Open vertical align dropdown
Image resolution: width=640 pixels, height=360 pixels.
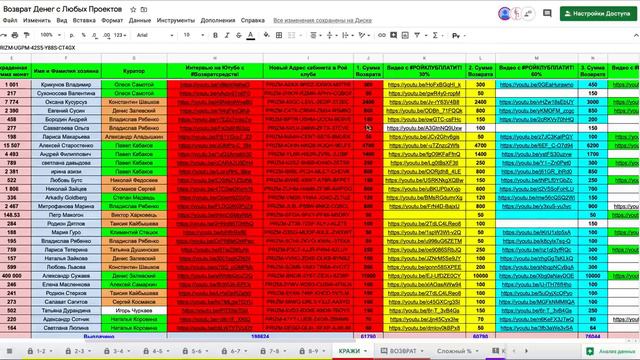pyautogui.click(x=331, y=36)
